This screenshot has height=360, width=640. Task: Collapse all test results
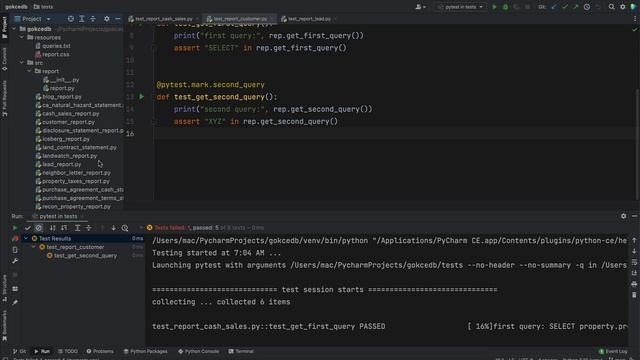click(x=88, y=228)
